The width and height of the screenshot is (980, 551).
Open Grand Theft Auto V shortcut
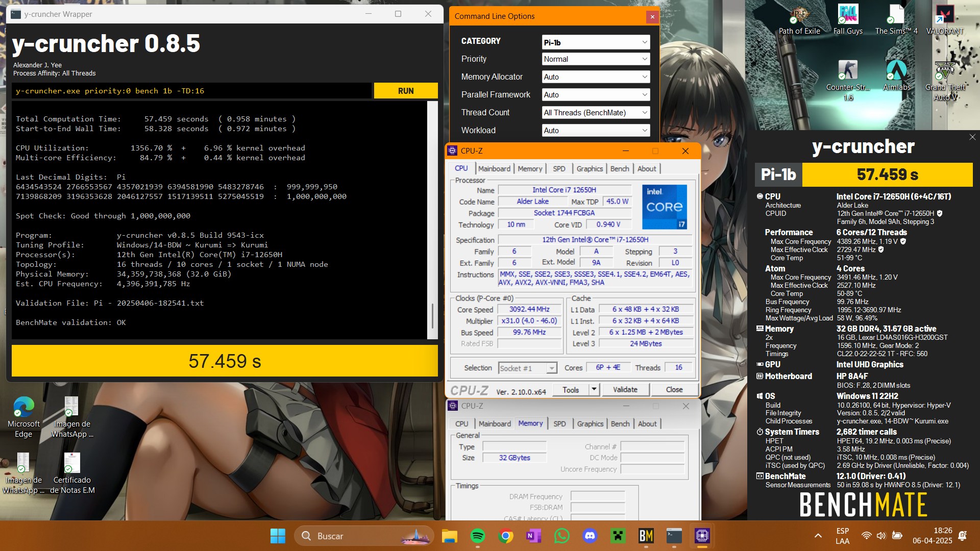[945, 81]
